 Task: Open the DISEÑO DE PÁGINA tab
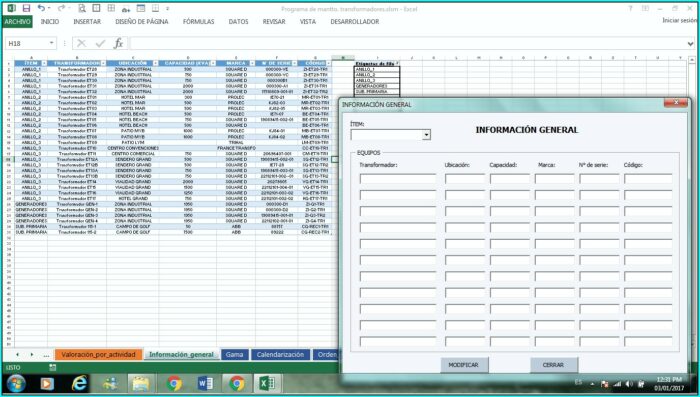pos(142,21)
